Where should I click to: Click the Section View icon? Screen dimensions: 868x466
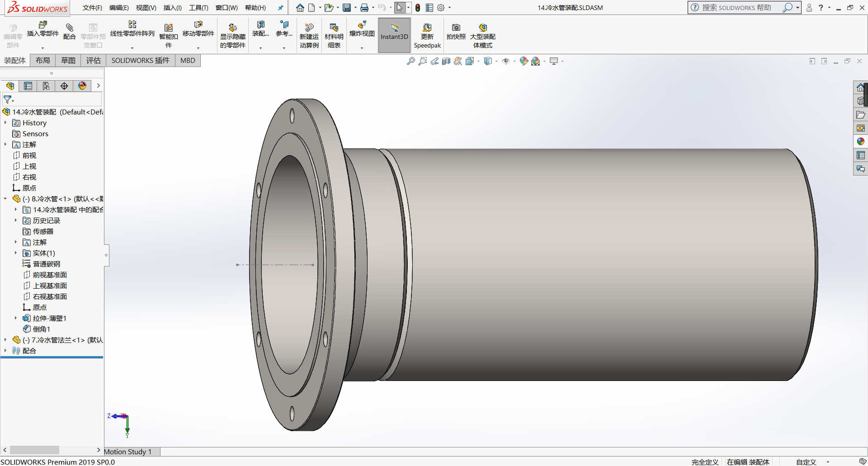click(x=446, y=61)
